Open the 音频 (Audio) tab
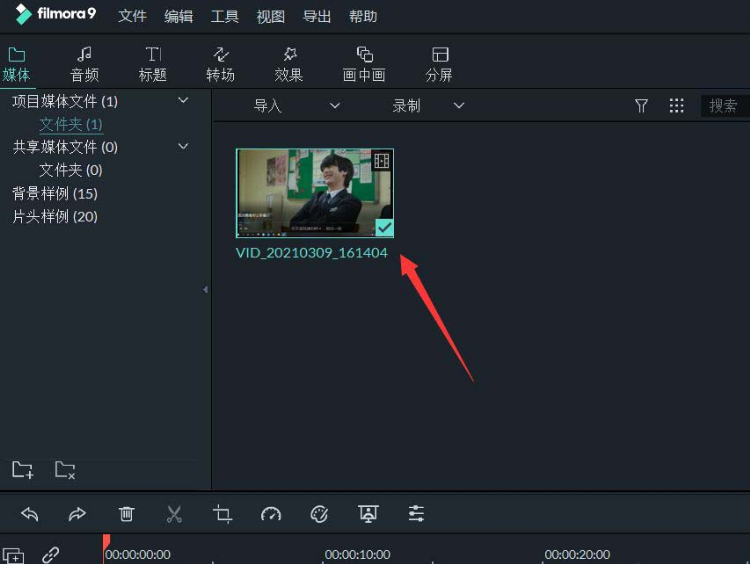The image size is (750, 564). pyautogui.click(x=84, y=65)
